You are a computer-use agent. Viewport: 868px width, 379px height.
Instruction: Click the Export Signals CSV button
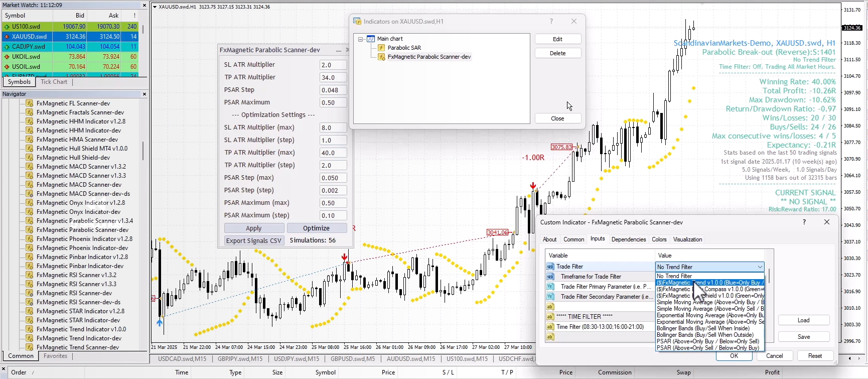tap(254, 240)
